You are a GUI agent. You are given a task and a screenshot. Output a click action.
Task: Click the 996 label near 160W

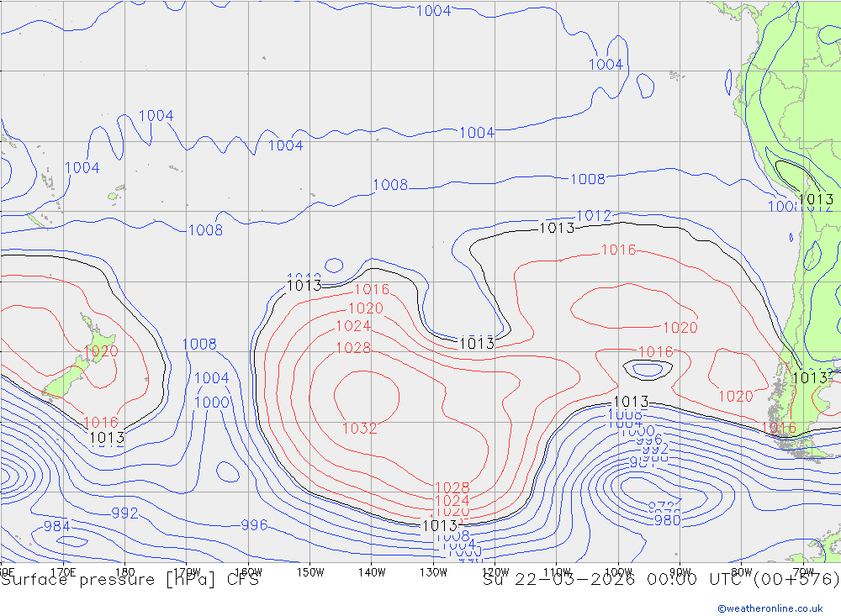click(254, 525)
